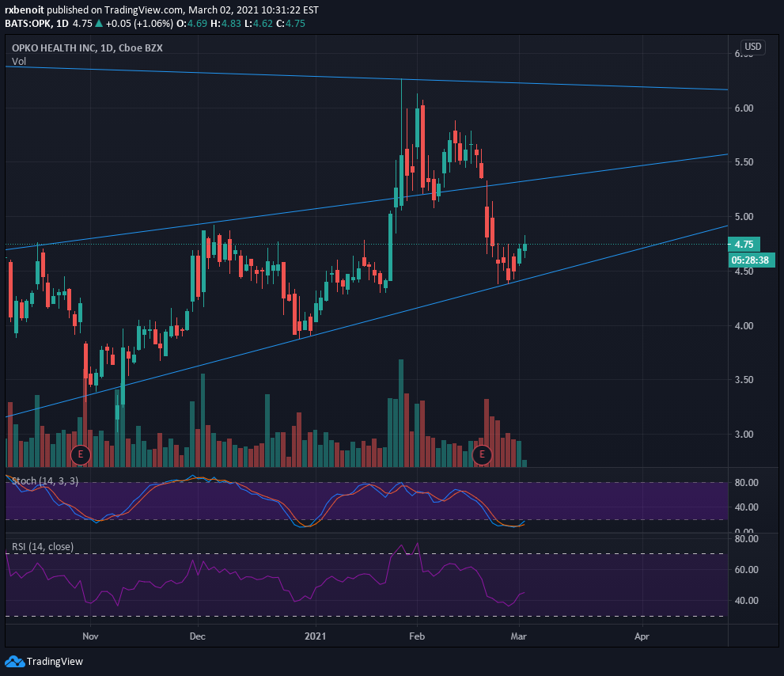Click the rxbenoit author name
Image resolution: width=784 pixels, height=676 pixels.
24,10
